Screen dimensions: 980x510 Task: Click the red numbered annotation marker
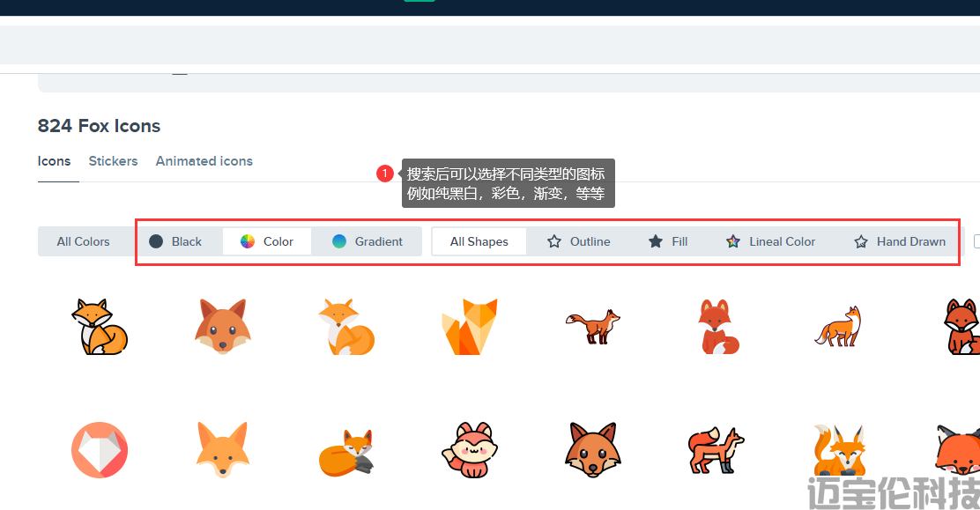[385, 174]
